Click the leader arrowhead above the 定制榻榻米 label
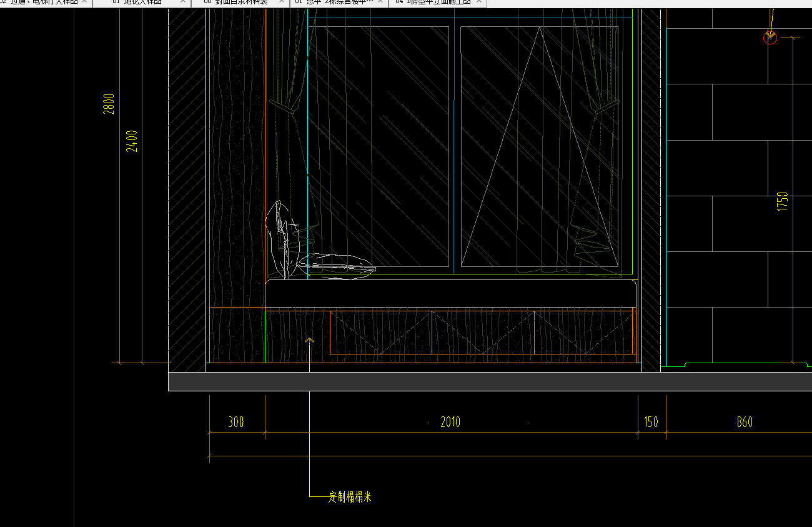812x527 pixels. click(x=309, y=341)
